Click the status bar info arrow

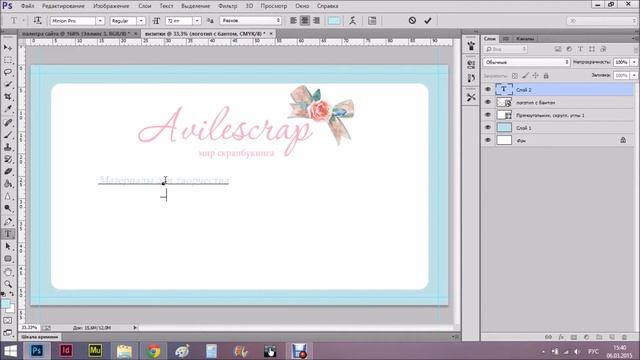click(x=135, y=328)
